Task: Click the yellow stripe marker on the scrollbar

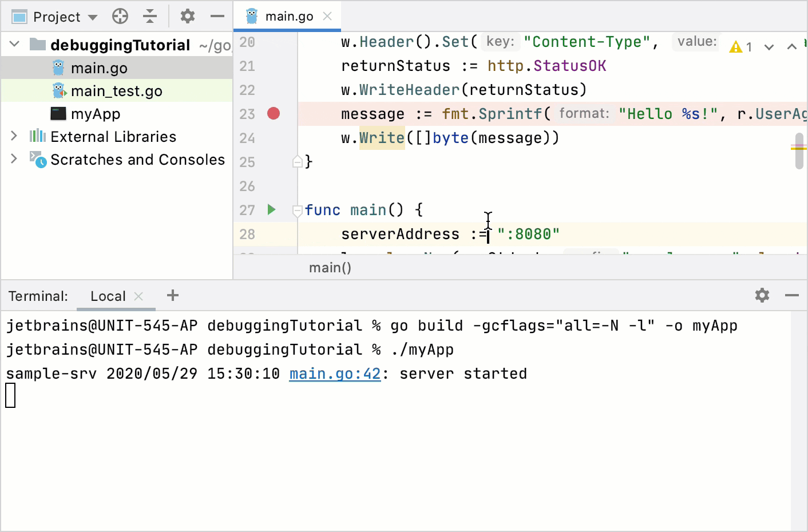Action: [800, 150]
